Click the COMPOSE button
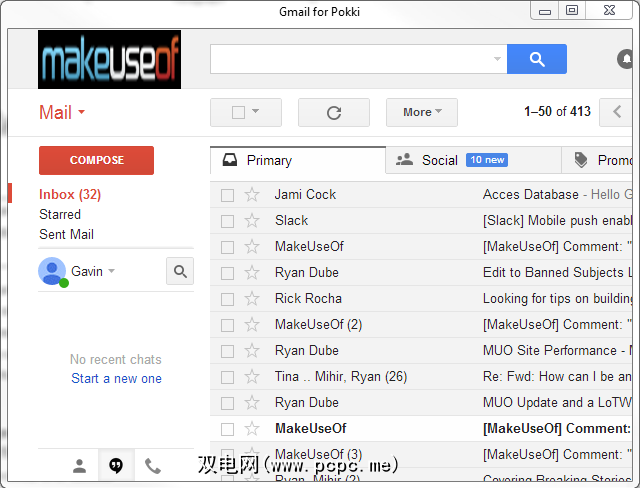Image resolution: width=640 pixels, height=488 pixels. point(96,160)
